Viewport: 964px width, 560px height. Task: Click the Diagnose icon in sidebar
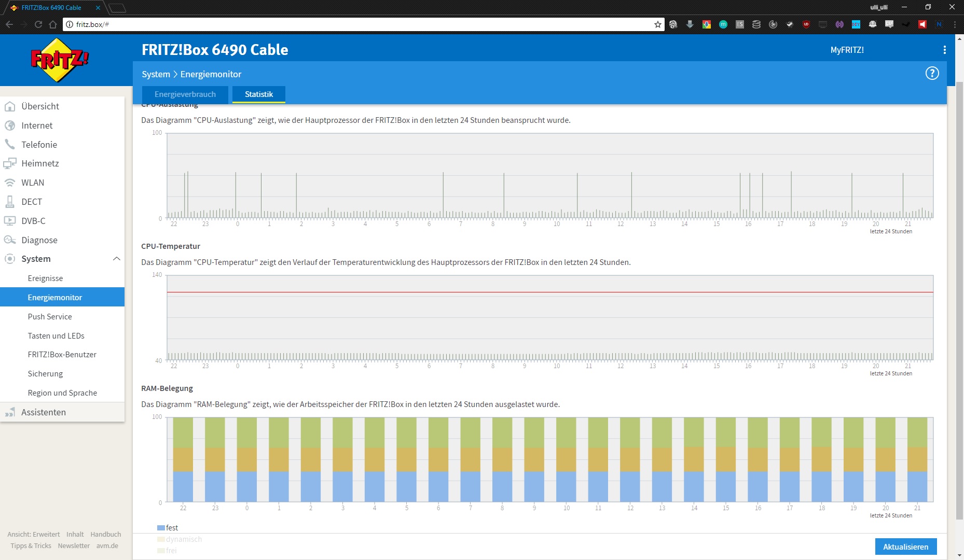point(10,240)
